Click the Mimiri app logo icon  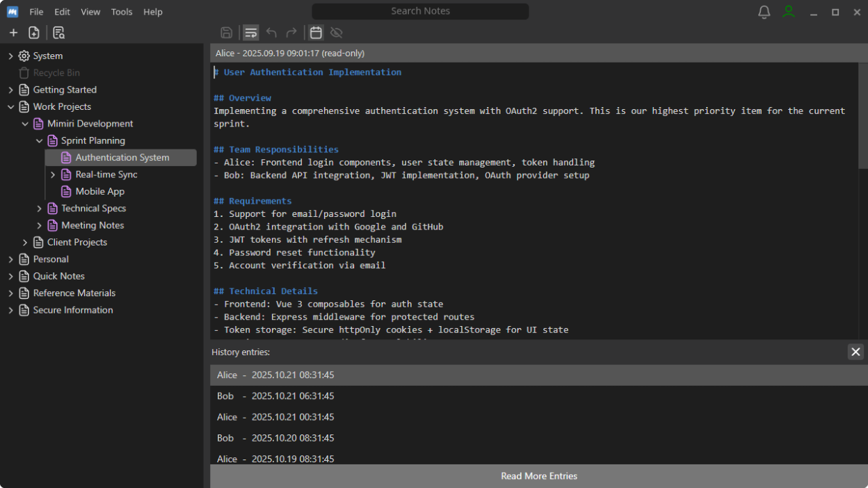[x=13, y=12]
